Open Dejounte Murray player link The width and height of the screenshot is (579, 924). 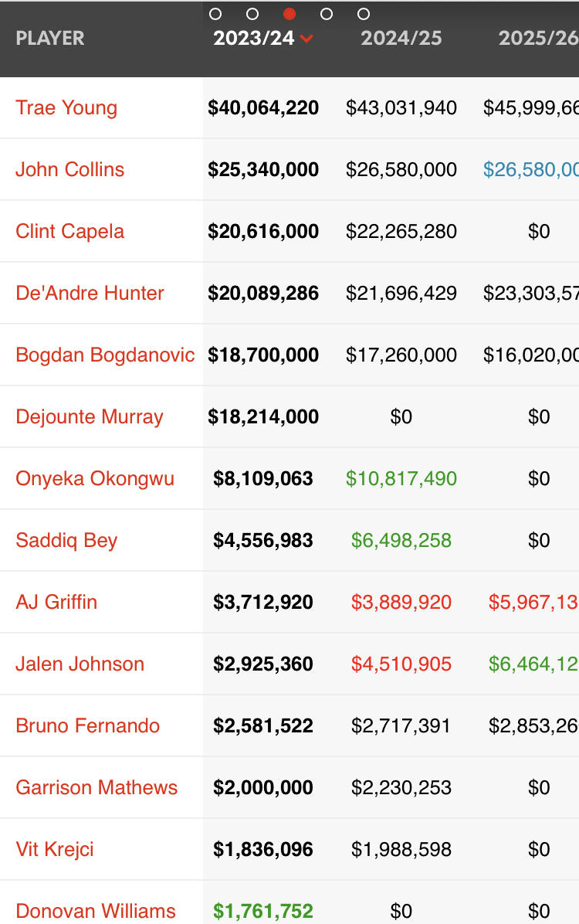(90, 416)
